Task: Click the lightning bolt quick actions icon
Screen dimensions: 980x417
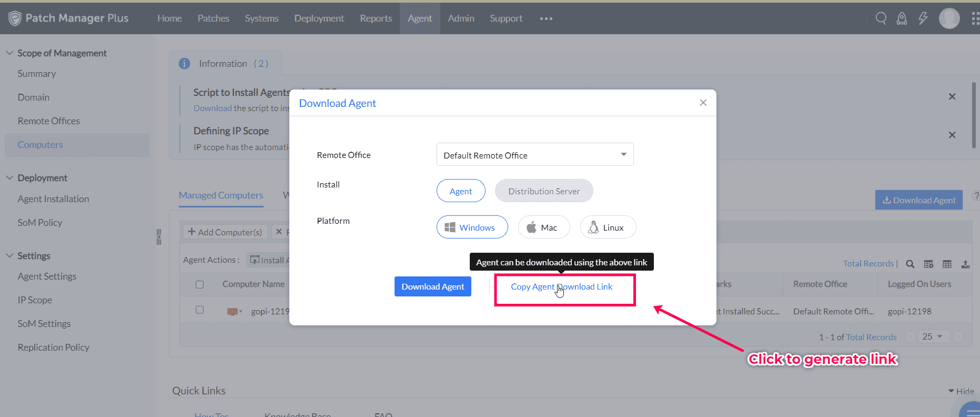Action: 923,18
